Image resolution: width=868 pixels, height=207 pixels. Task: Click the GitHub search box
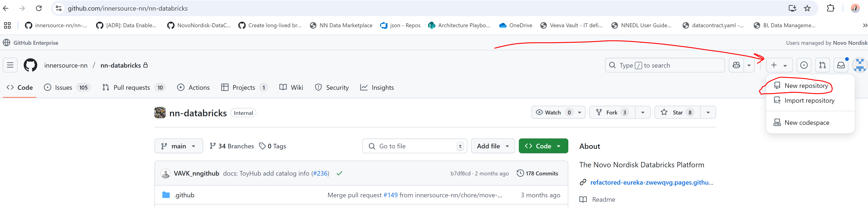[x=665, y=65]
